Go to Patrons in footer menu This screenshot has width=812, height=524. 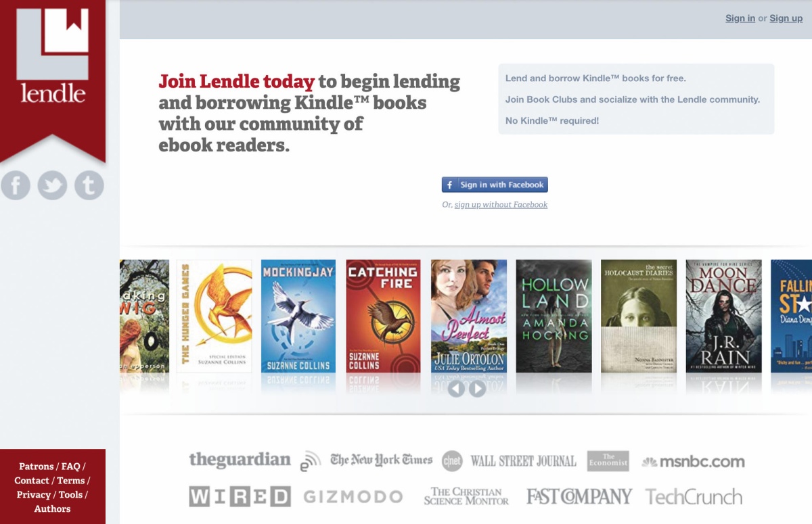click(36, 467)
